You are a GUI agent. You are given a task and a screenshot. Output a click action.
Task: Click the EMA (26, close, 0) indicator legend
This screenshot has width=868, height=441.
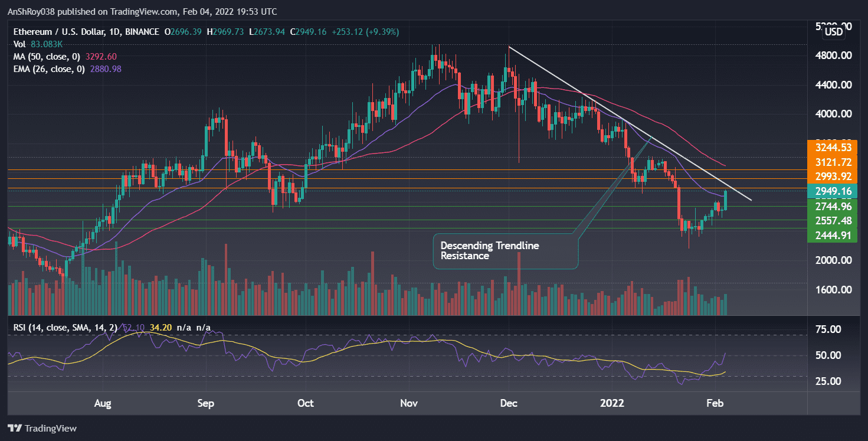(x=50, y=69)
